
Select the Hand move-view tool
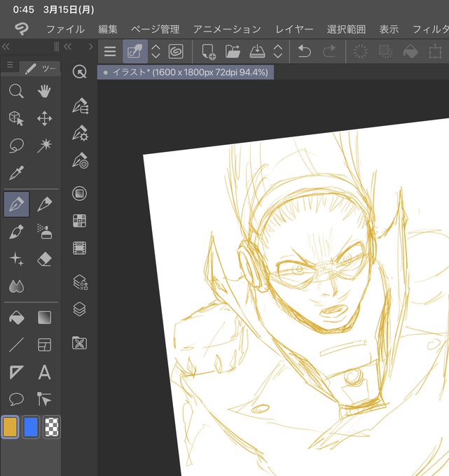[x=44, y=92]
